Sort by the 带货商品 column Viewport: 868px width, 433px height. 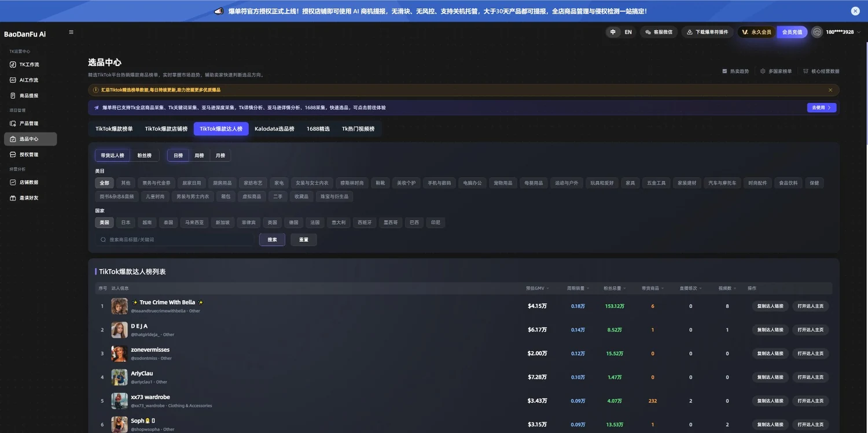653,288
